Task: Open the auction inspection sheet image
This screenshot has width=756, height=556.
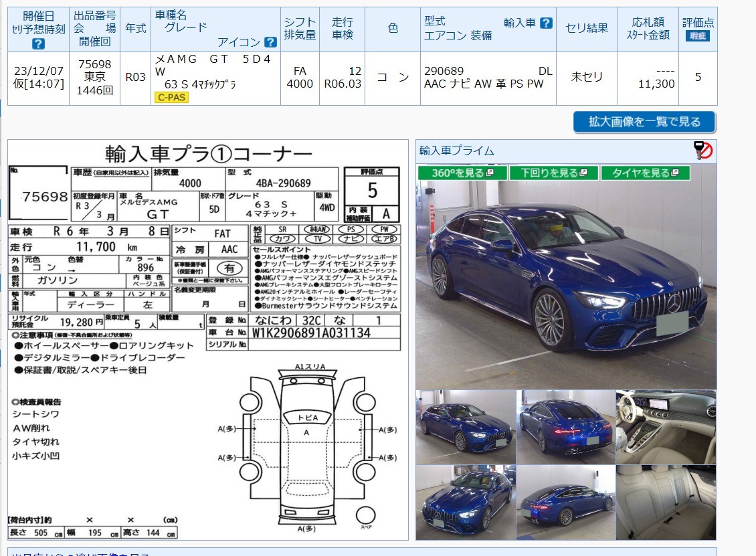Action: [x=208, y=340]
